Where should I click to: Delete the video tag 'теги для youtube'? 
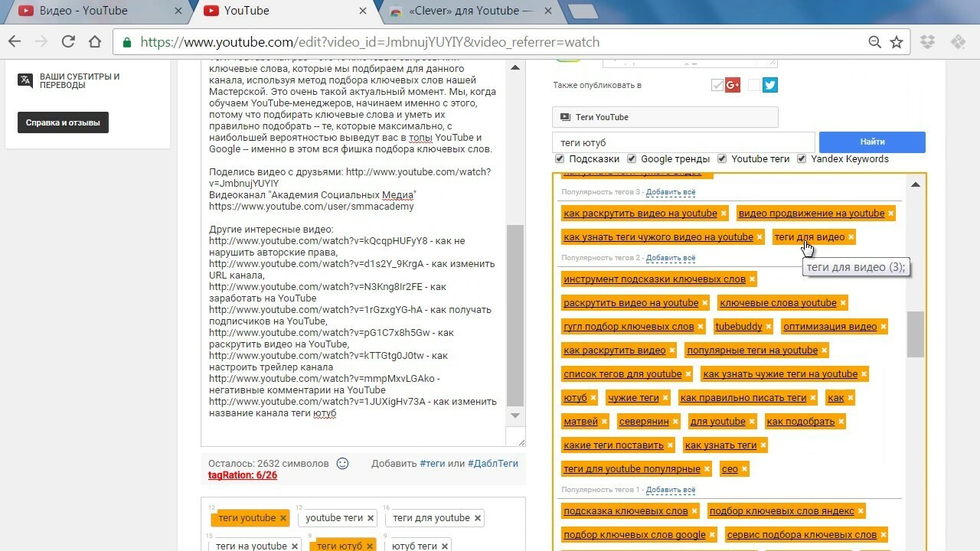coord(478,518)
